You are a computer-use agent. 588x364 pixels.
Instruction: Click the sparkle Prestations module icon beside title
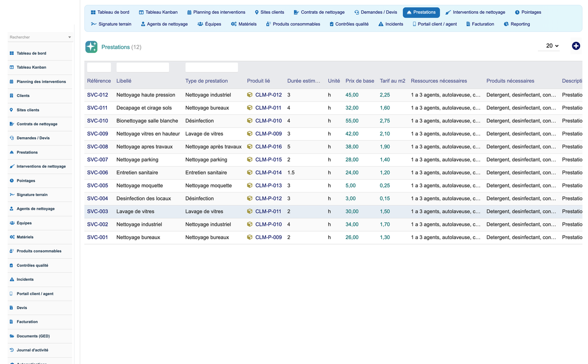(x=91, y=47)
